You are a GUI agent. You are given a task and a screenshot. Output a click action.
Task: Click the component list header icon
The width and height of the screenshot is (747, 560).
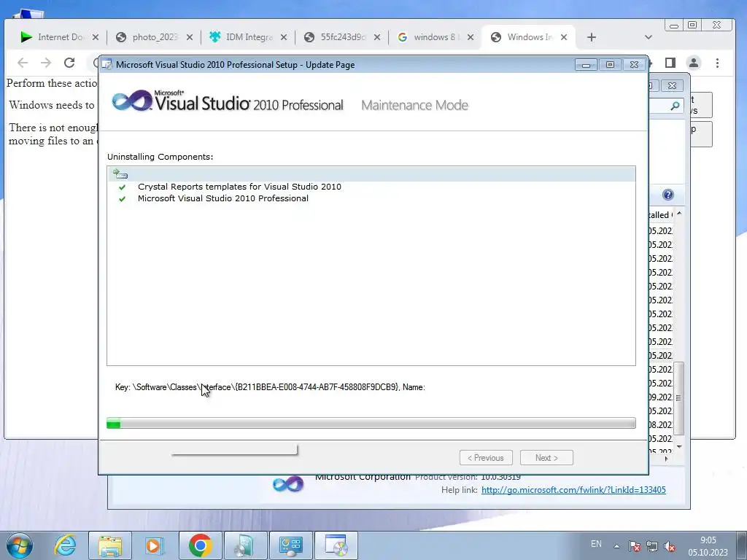pyautogui.click(x=120, y=174)
